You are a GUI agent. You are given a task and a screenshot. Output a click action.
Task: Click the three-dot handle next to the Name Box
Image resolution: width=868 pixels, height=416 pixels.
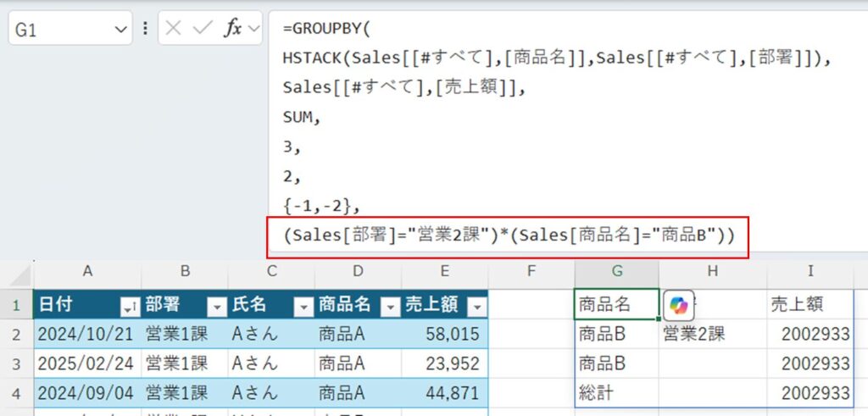145,28
